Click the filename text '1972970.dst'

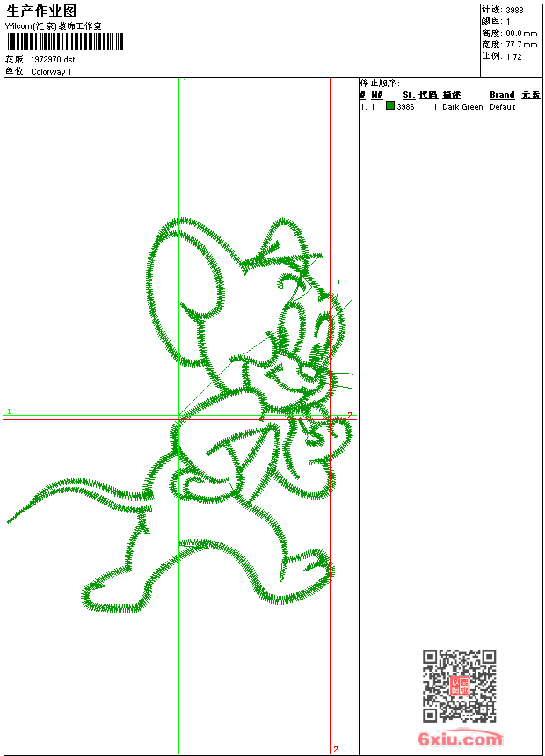coord(53,60)
